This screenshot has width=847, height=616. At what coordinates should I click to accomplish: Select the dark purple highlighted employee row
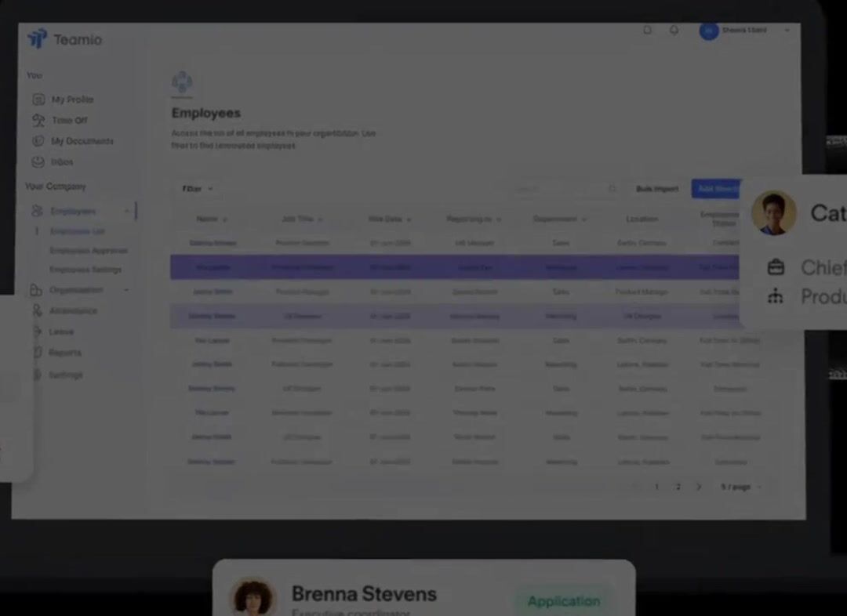click(x=454, y=267)
